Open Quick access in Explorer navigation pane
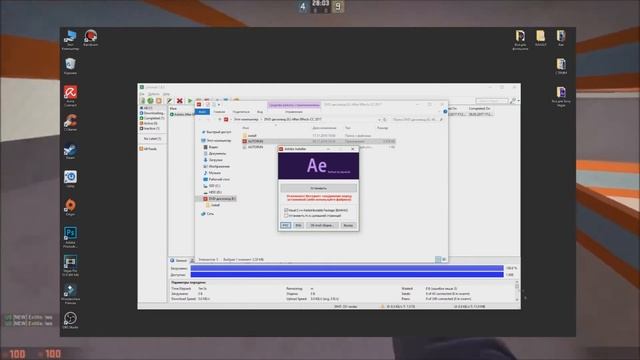 216,132
